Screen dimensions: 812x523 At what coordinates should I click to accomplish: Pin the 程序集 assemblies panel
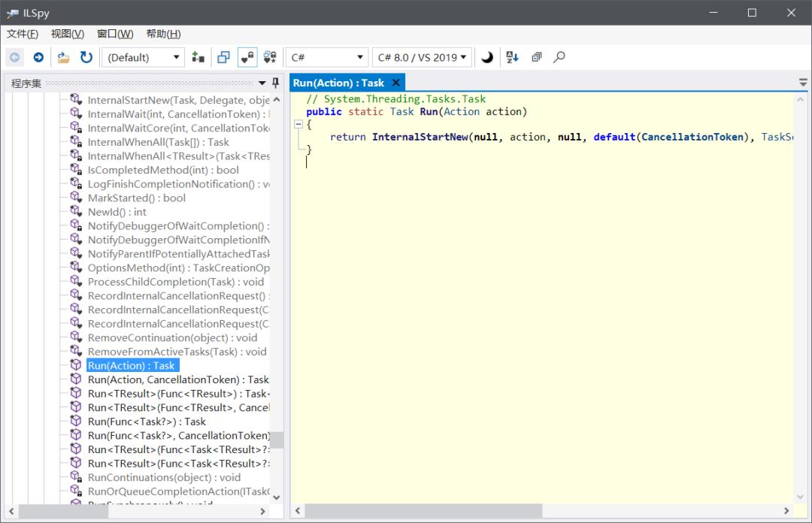(277, 83)
